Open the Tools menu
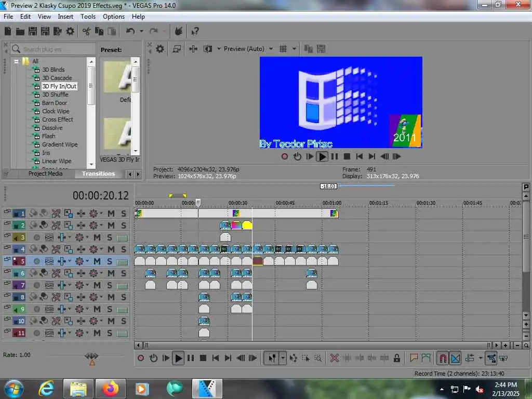The image size is (532, 399). 88,17
